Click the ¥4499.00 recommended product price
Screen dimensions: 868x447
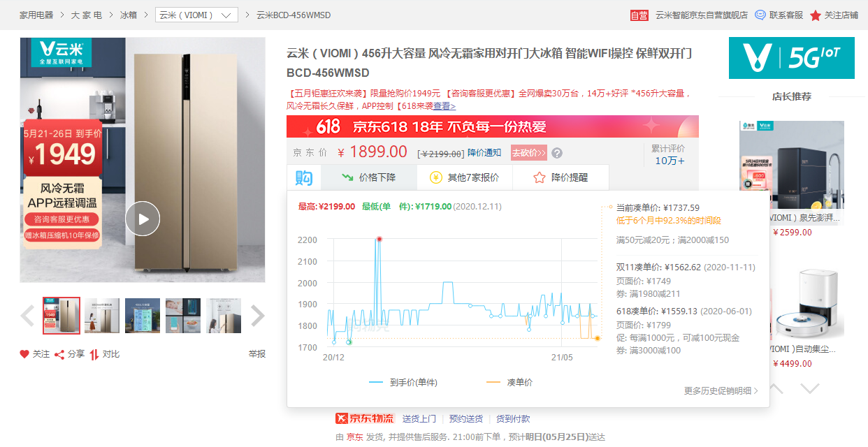pos(792,363)
